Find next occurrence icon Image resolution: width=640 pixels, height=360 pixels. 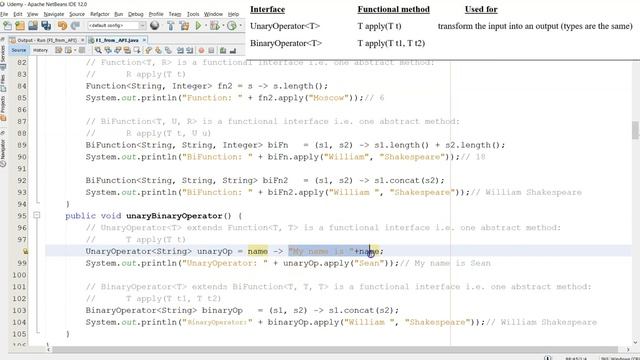[118, 50]
